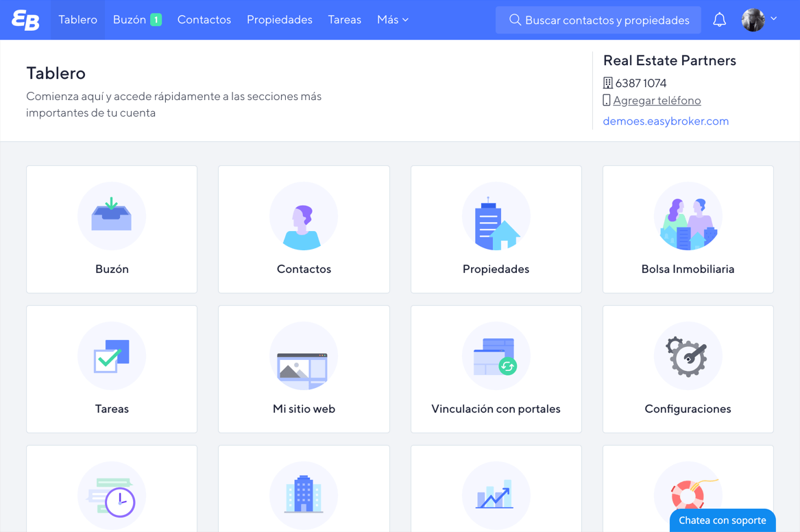Open Vinculación con portales card label
The height and width of the screenshot is (532, 800).
(496, 409)
